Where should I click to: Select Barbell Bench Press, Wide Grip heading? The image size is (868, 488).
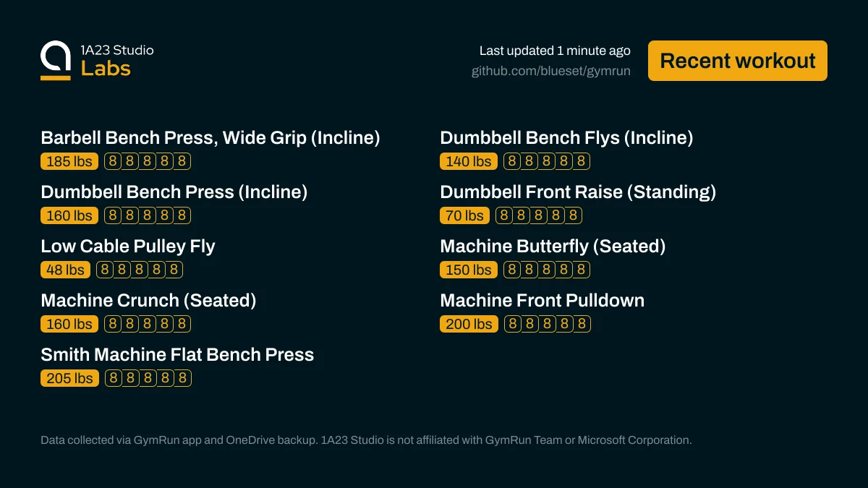point(210,137)
